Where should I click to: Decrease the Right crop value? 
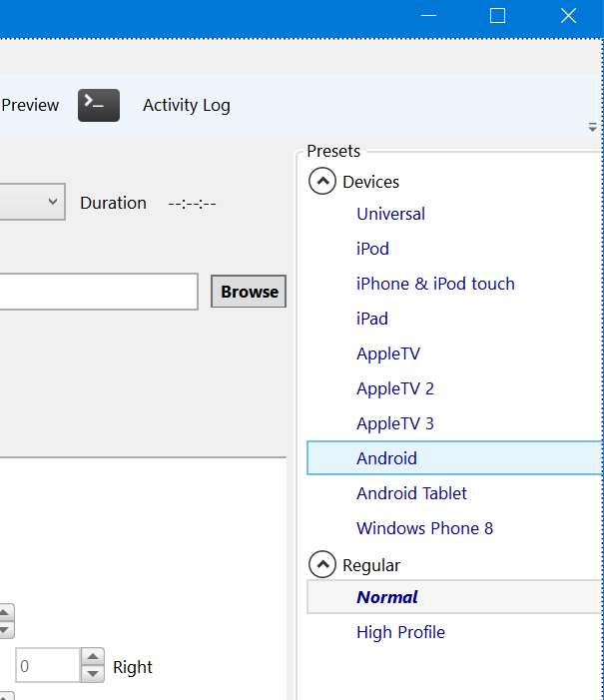pyautogui.click(x=93, y=674)
